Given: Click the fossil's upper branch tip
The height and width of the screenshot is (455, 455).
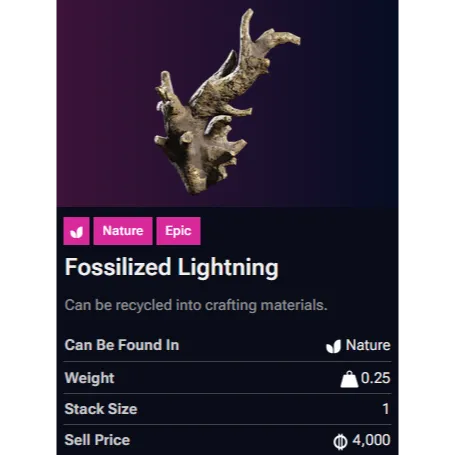Looking at the screenshot, I should tap(247, 15).
